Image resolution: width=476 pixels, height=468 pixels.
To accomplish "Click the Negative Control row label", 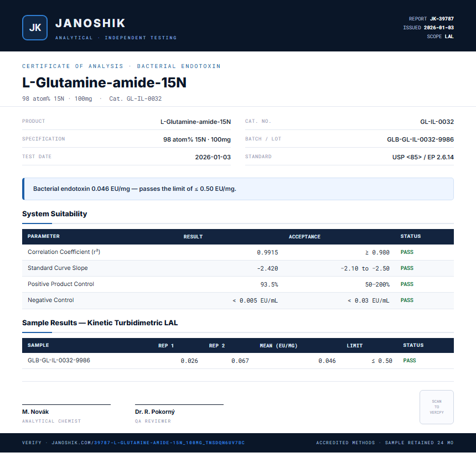I will (x=51, y=300).
